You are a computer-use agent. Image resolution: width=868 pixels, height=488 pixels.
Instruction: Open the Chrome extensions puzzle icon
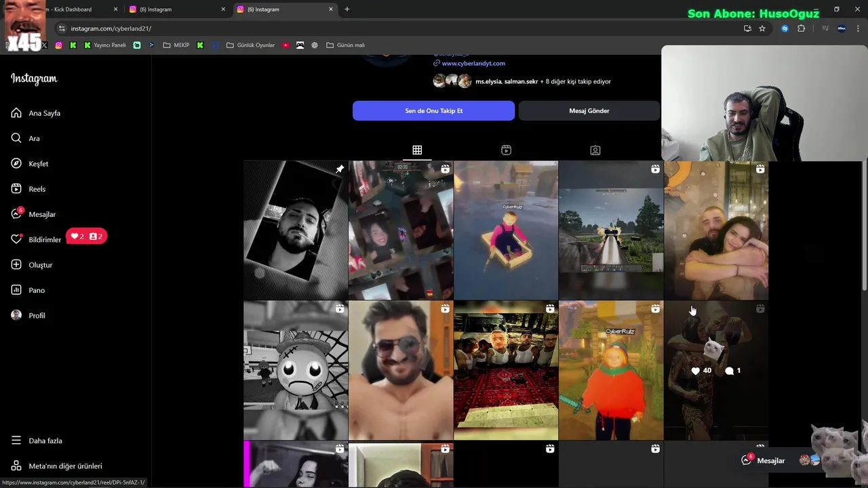[802, 28]
